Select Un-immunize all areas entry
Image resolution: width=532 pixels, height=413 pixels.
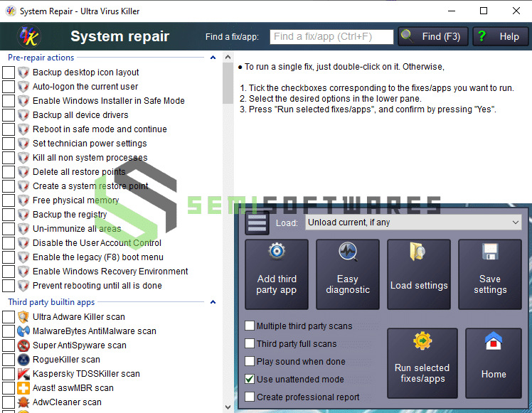coord(77,229)
